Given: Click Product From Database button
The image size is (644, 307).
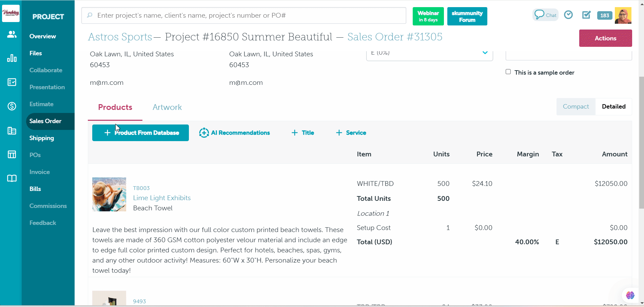Looking at the screenshot, I should pos(140,133).
